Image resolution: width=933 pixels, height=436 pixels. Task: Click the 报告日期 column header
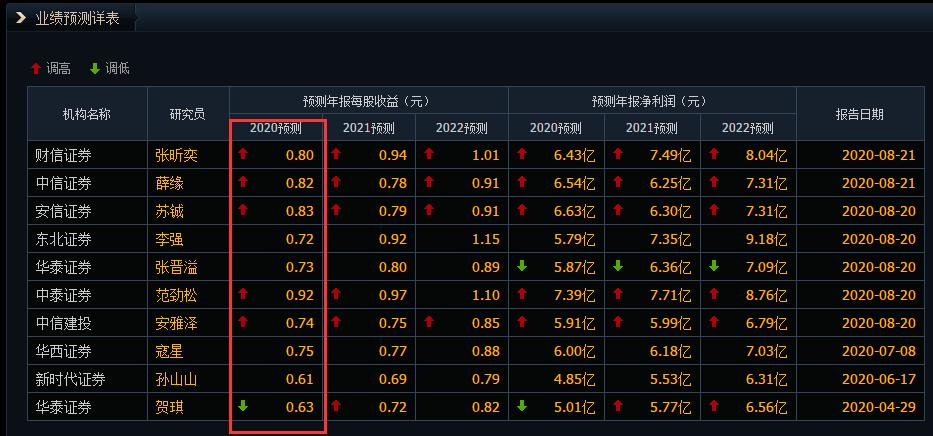point(860,114)
